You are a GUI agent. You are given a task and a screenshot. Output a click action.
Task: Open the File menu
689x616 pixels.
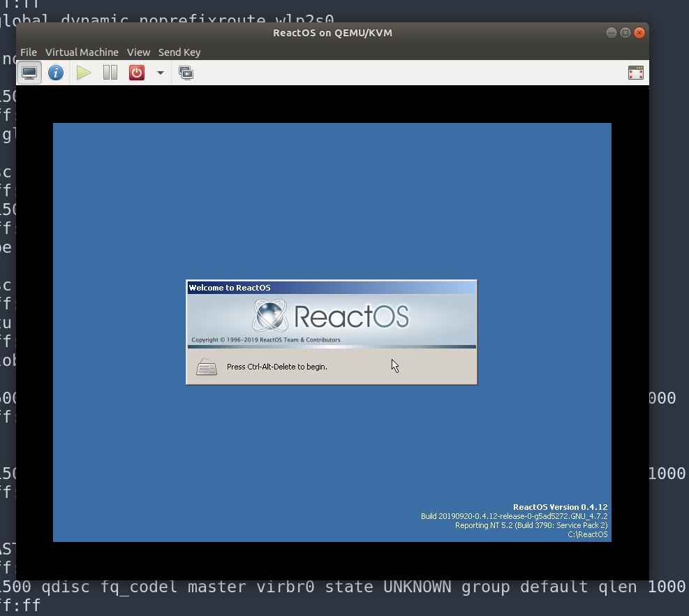point(29,52)
